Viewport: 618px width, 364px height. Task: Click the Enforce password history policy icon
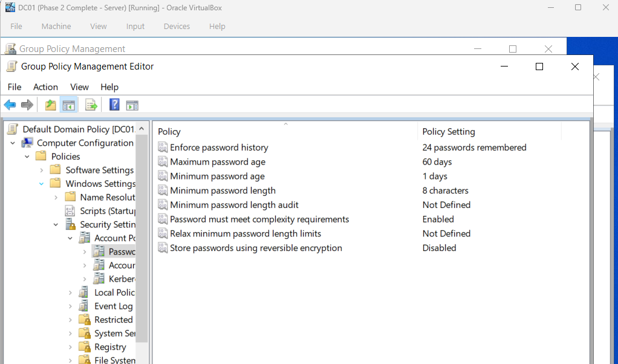coord(163,148)
